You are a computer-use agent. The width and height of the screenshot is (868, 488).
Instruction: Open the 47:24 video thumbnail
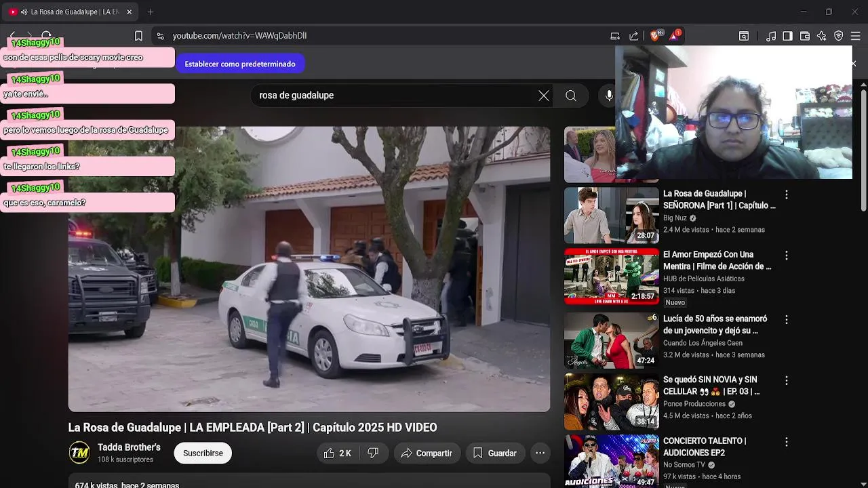pyautogui.click(x=612, y=340)
